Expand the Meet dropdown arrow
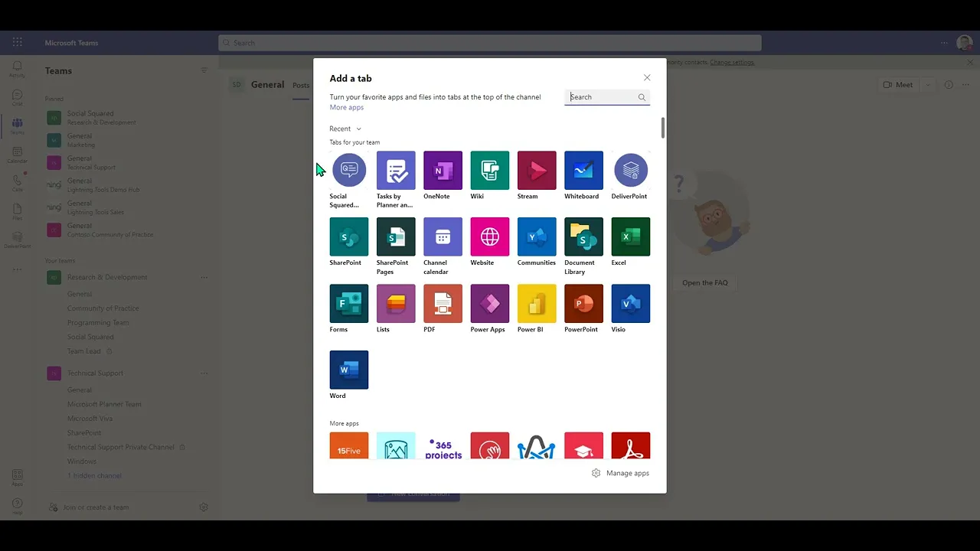The height and width of the screenshot is (551, 980). (927, 85)
